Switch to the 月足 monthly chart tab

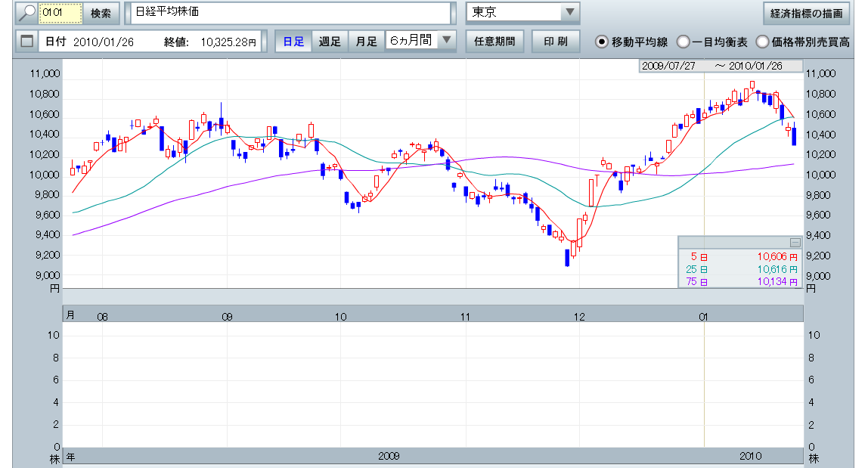367,42
